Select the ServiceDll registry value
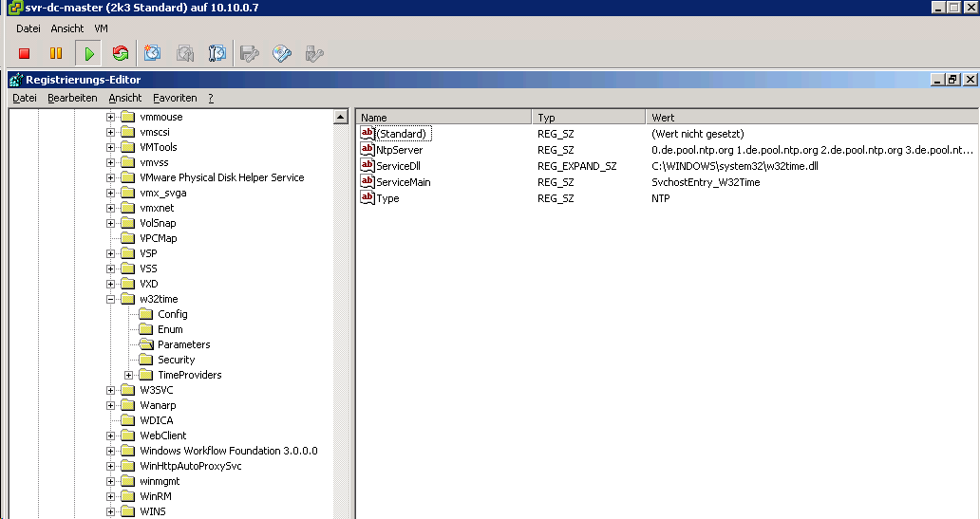Screen dimensions: 980x519 coord(398,165)
